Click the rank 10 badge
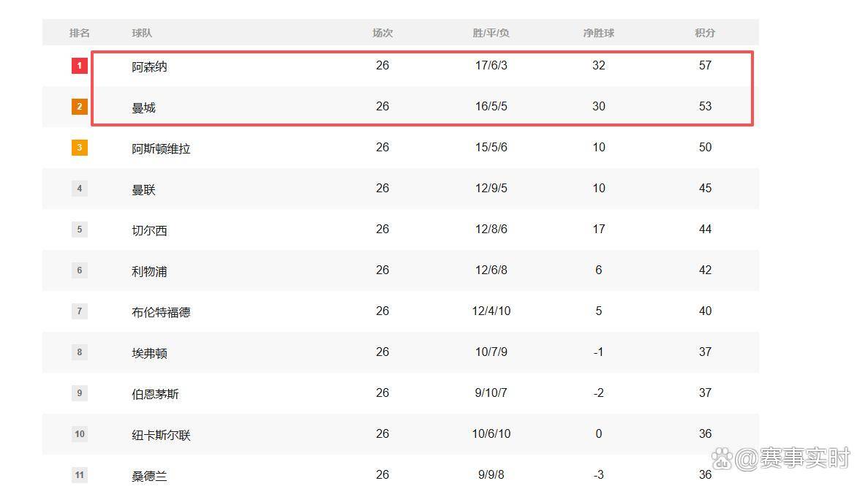Image resolution: width=868 pixels, height=489 pixels. click(80, 434)
